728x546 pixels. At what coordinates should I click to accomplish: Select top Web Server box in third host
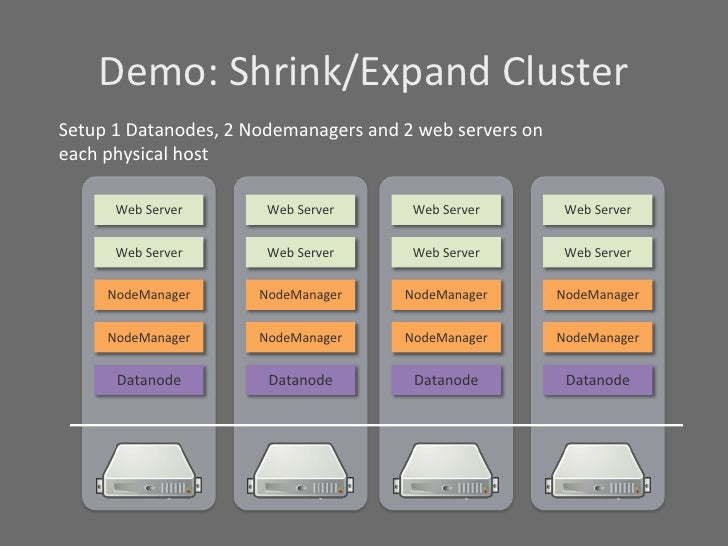(446, 210)
